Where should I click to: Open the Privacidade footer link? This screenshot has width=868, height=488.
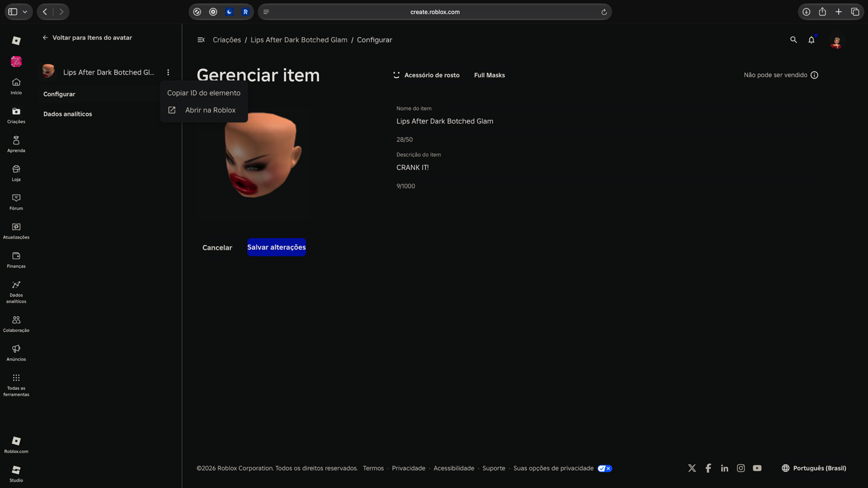tap(409, 468)
